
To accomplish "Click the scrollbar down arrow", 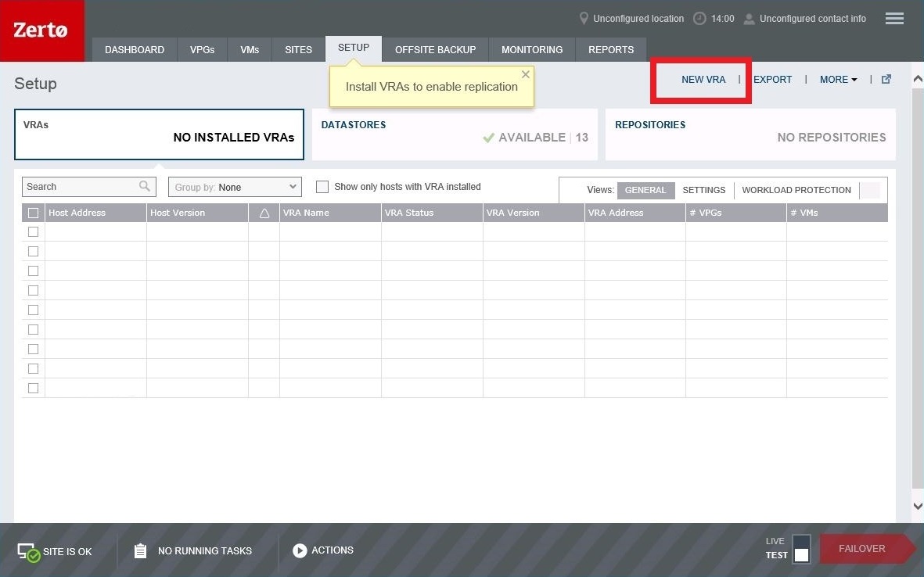I will 918,507.
